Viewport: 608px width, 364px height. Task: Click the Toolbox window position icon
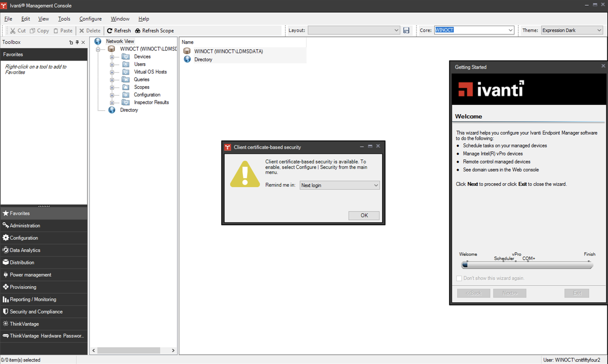point(71,42)
